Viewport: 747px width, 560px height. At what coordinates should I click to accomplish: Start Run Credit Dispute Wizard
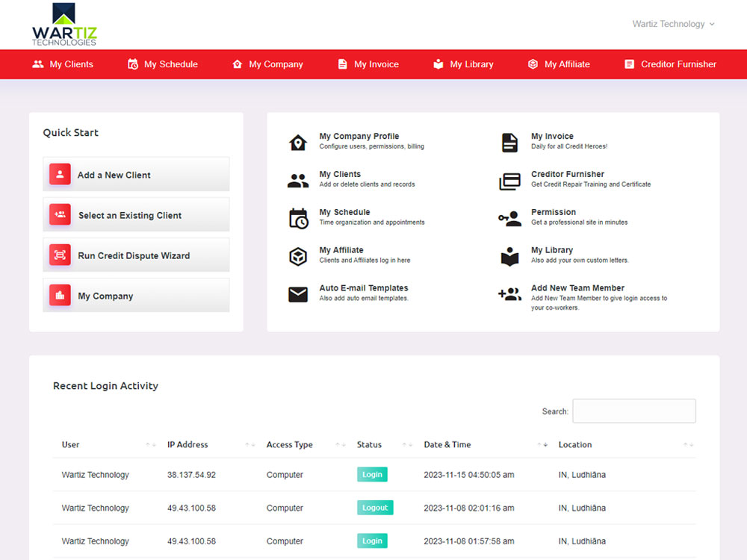tap(136, 255)
